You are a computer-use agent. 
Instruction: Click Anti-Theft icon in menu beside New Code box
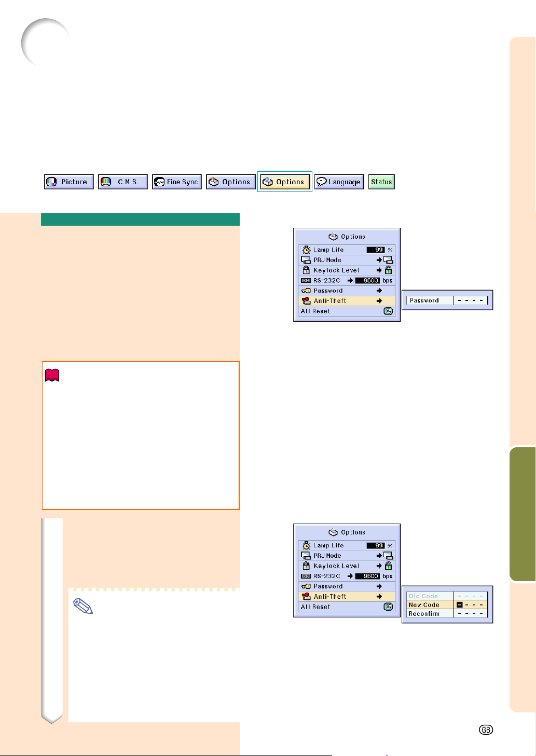click(306, 596)
